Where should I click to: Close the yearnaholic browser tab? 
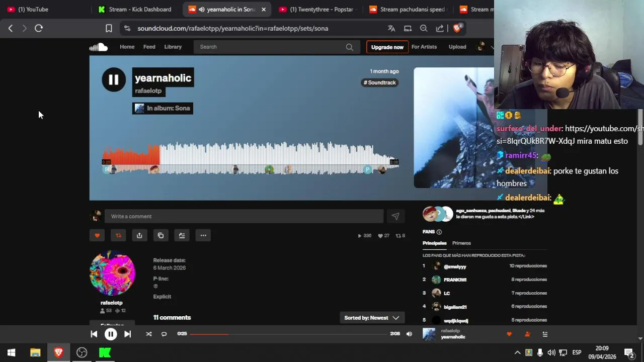click(263, 9)
